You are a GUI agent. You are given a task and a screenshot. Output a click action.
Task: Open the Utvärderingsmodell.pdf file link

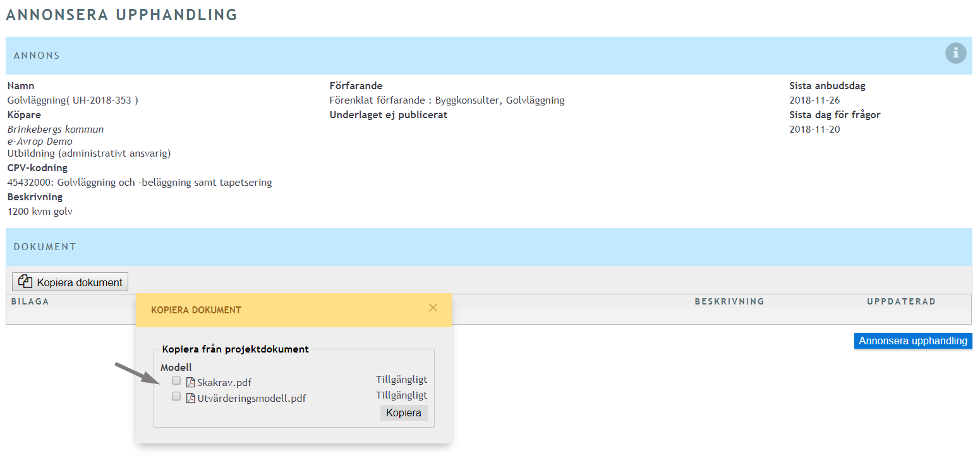click(x=251, y=399)
